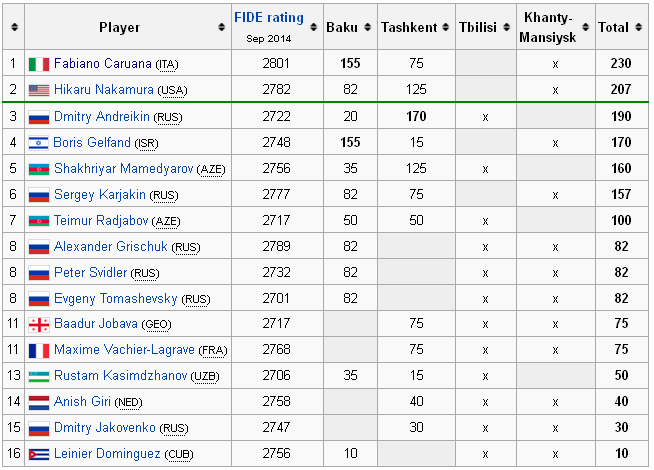Click the Israeli flag beside Boris Gelfand

(x=38, y=142)
